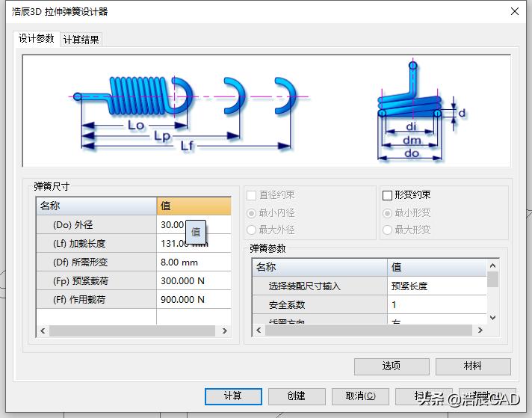Click the 弹簧参数 right scroll arrow
532x418 pixels.
[x=480, y=330]
